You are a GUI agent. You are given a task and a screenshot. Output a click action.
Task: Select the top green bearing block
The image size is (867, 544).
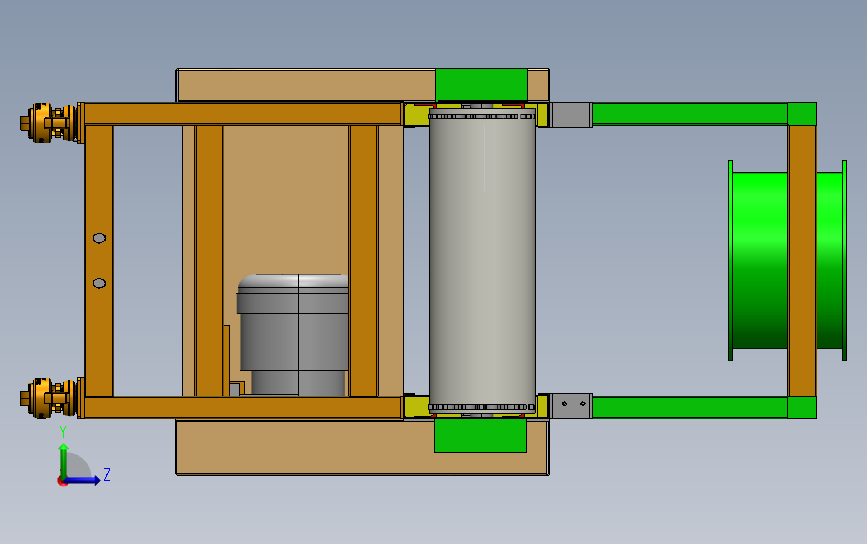(x=481, y=85)
